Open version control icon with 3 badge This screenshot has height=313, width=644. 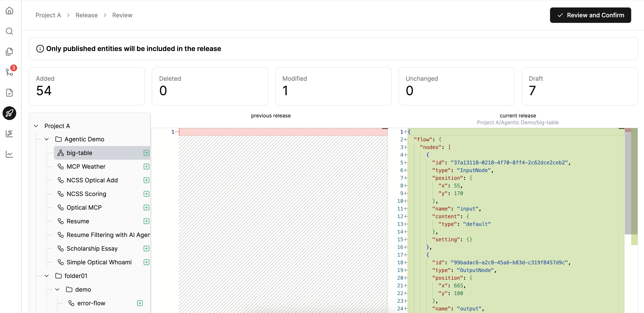pyautogui.click(x=9, y=72)
